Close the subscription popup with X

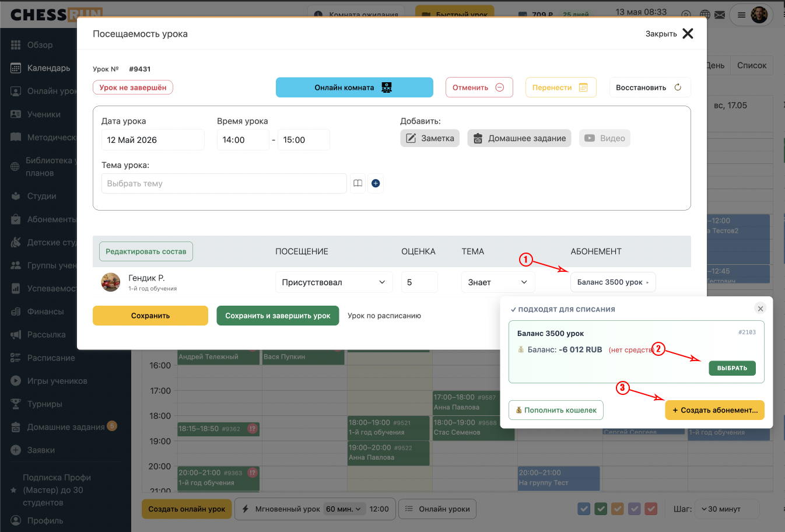pyautogui.click(x=760, y=308)
